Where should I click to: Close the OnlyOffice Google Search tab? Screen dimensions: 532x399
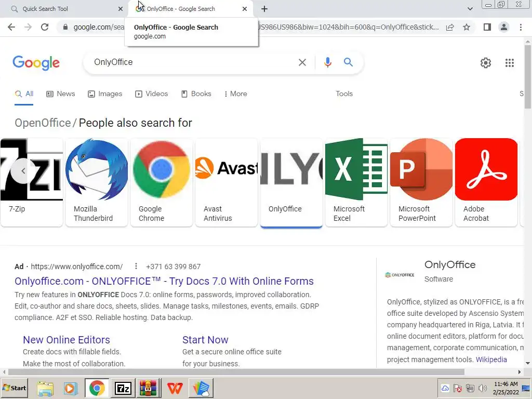point(245,9)
